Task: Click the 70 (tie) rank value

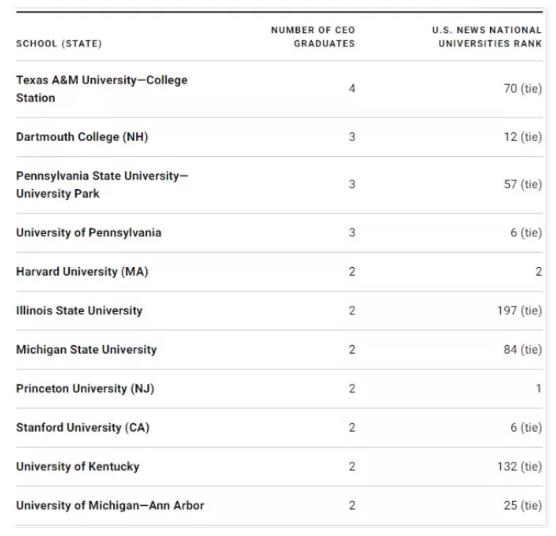Action: (523, 88)
